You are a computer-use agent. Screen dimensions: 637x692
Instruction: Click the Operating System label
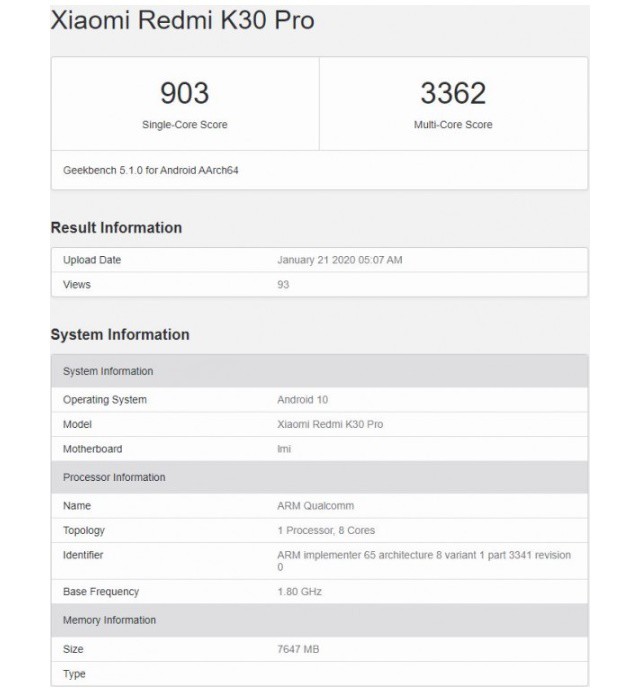[105, 400]
